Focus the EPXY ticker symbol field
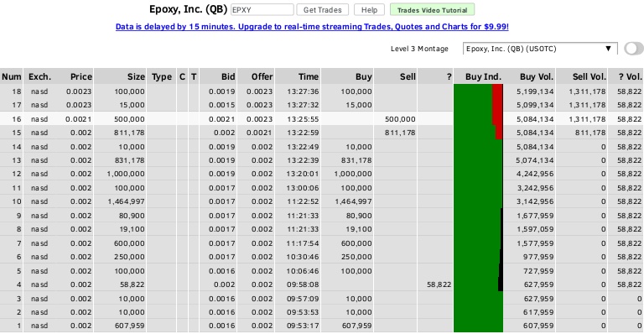The image size is (644, 334). [262, 10]
